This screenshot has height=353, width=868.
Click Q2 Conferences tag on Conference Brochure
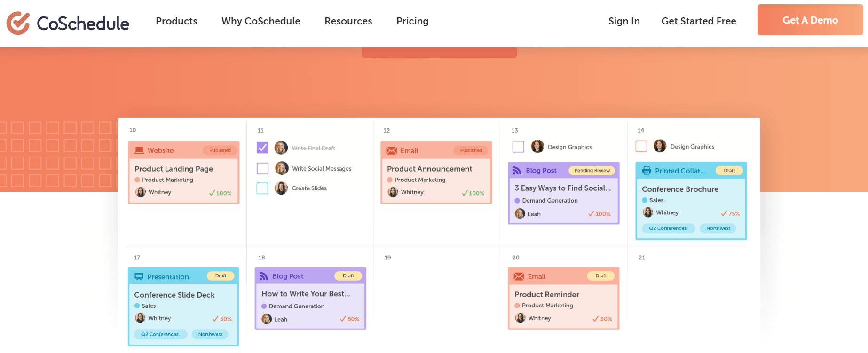pos(668,228)
